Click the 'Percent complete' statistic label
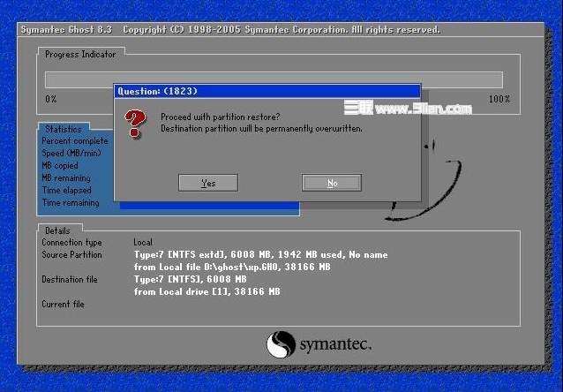Screen dimensions: 563x392 [x=75, y=141]
